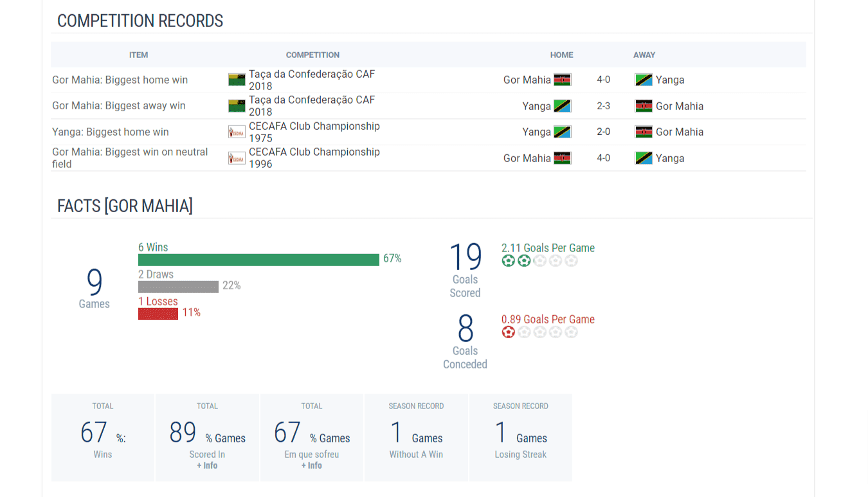Click the Tanzania flag beside Yanga in the 2018 4-0 row
The height and width of the screenshot is (497, 868).
pyautogui.click(x=644, y=80)
